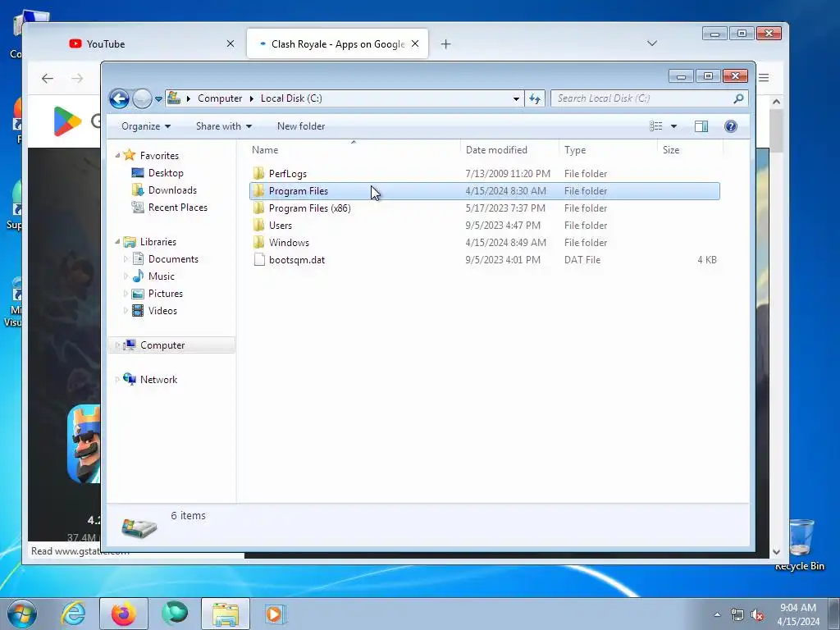
Task: Select the Windows folder icon
Action: pyautogui.click(x=258, y=242)
